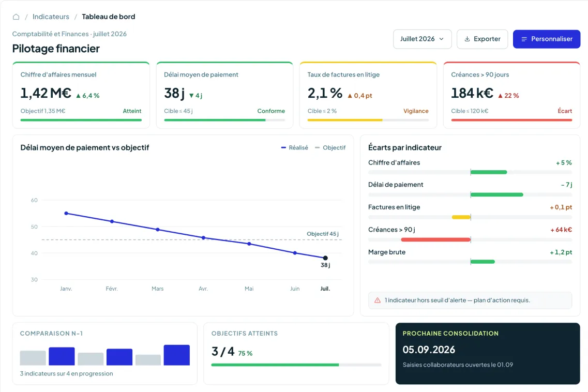Viewport: 588px width, 392px height.
Task: Click the down arrow beside 4 j
Action: (x=191, y=96)
